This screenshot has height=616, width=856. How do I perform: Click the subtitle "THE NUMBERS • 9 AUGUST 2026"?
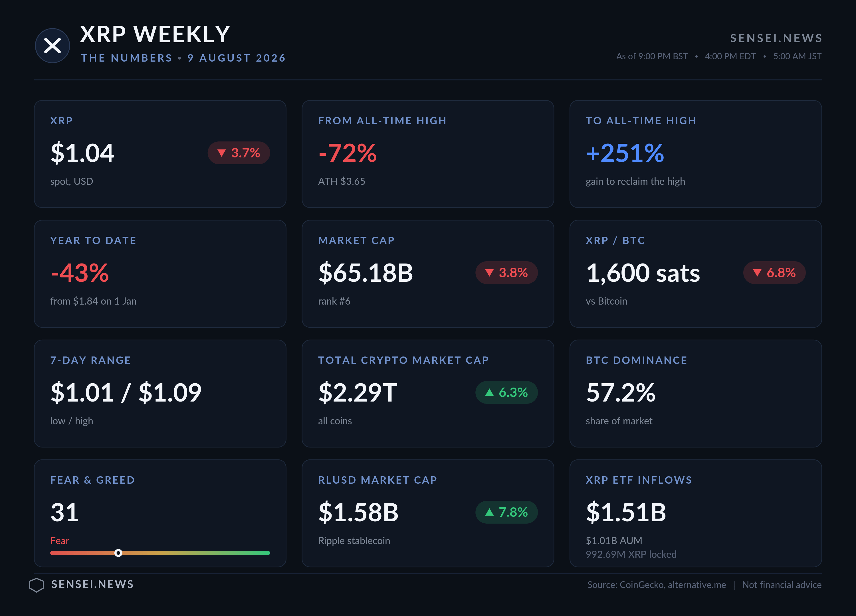183,58
